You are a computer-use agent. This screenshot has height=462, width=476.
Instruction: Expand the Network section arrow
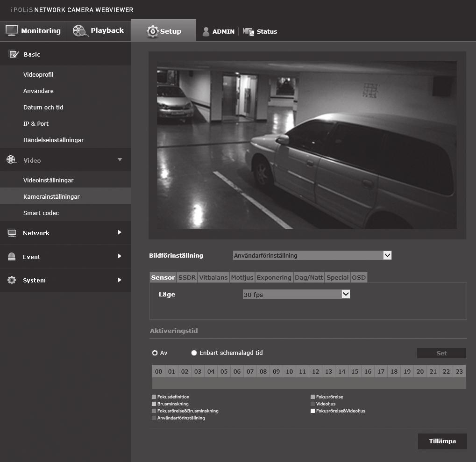pyautogui.click(x=120, y=232)
